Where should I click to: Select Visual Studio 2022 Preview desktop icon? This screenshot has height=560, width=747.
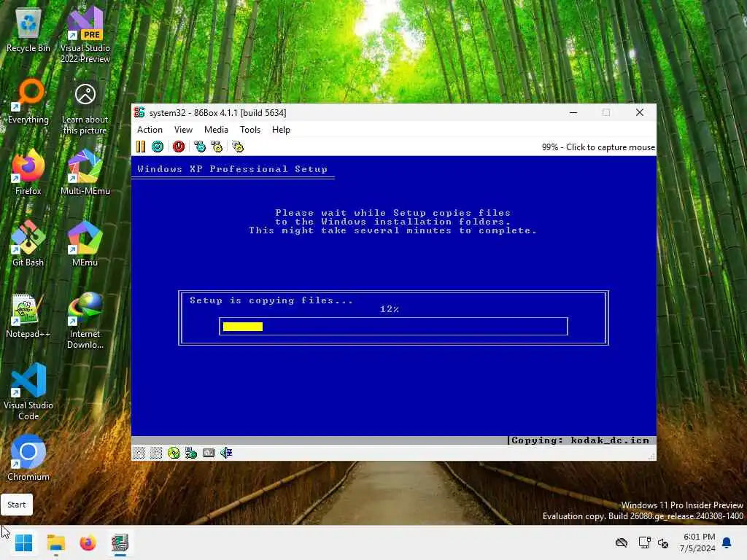click(x=85, y=35)
